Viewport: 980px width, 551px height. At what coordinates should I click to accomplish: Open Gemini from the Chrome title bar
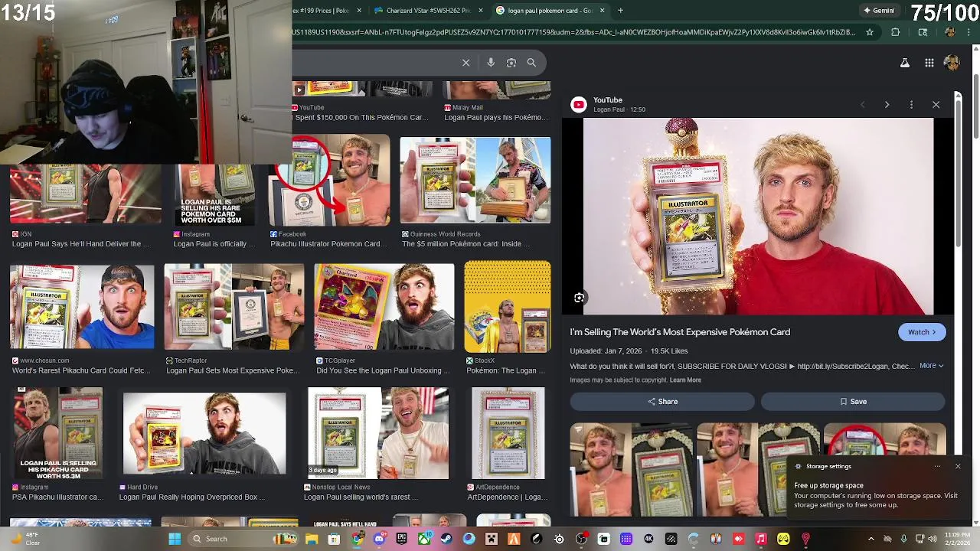coord(879,11)
